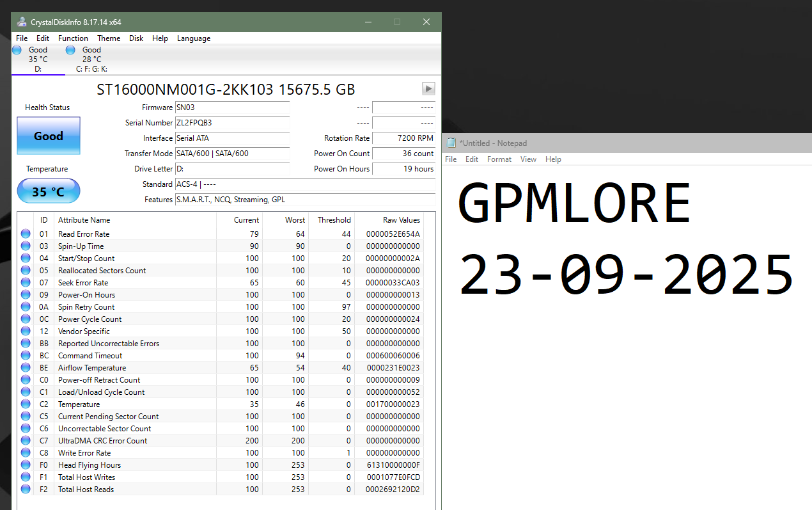Click the CrystalDiskInfo title bar app icon

click(x=22, y=22)
